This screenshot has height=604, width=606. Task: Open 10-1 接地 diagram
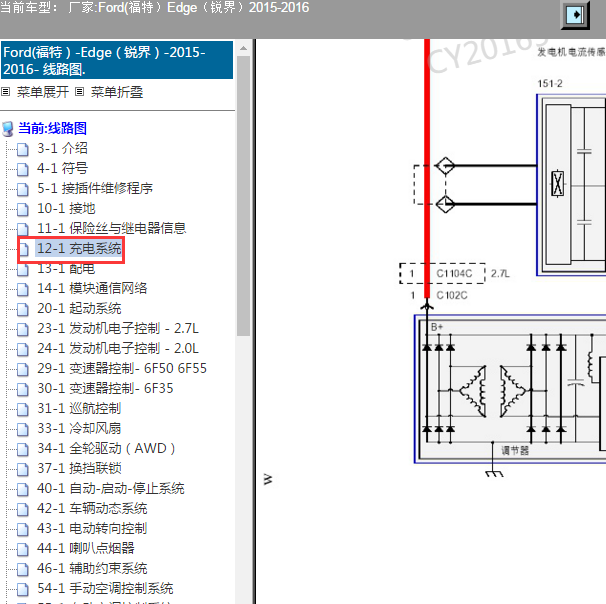point(66,208)
